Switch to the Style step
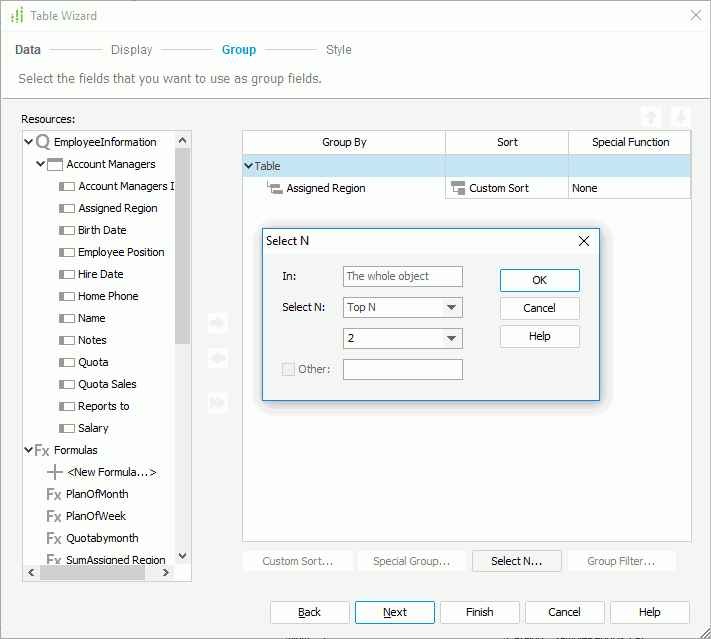 339,49
